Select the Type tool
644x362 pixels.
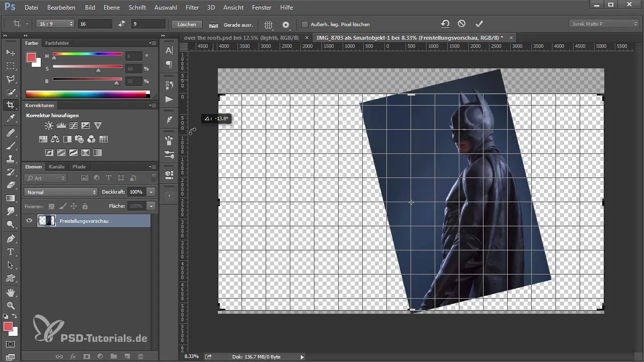(10, 251)
